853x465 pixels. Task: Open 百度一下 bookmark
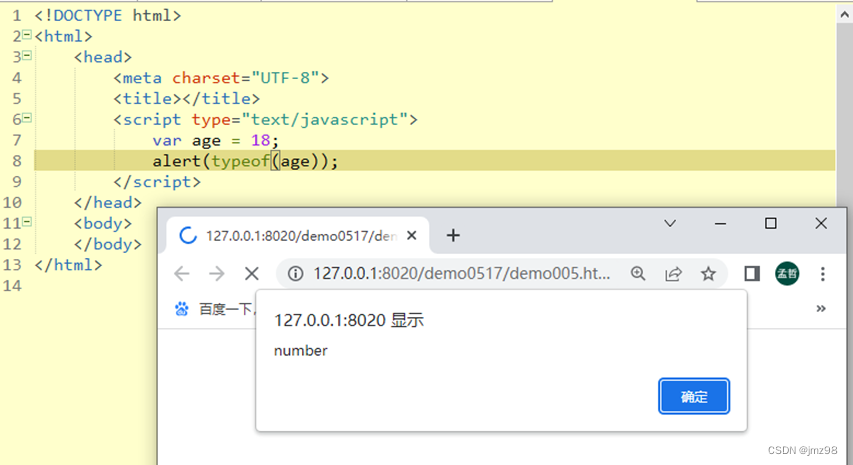pyautogui.click(x=225, y=309)
